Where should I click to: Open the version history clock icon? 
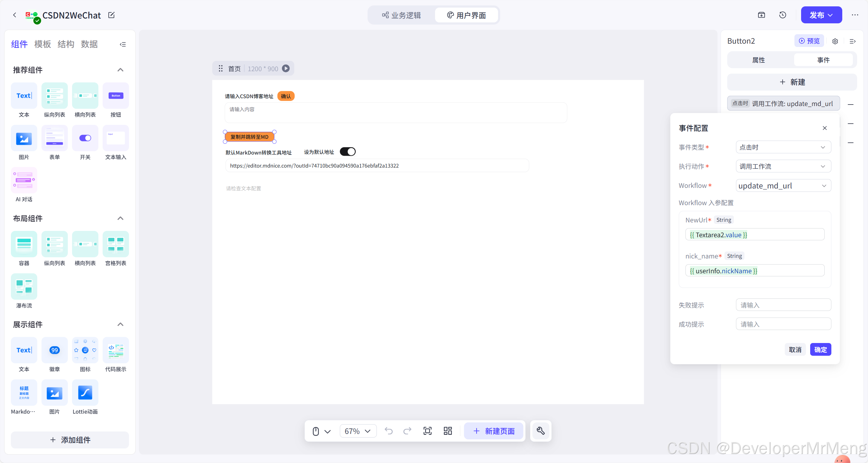tap(782, 15)
